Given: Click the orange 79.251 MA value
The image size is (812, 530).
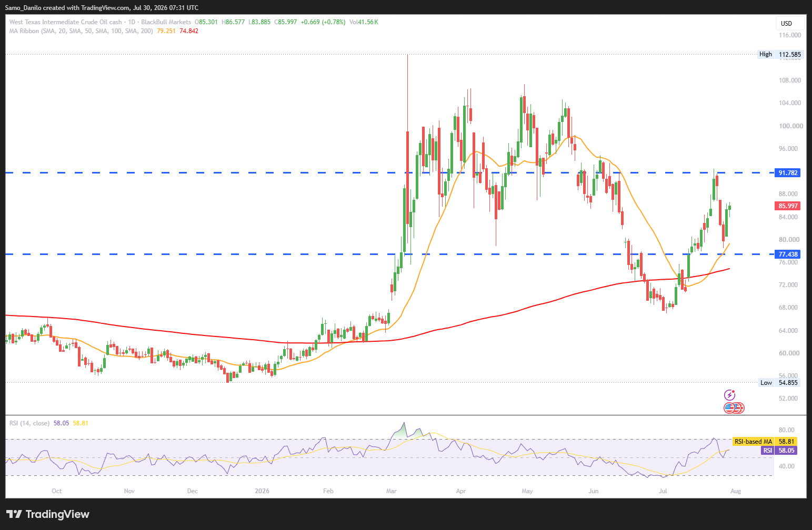Looking at the screenshot, I should (166, 31).
